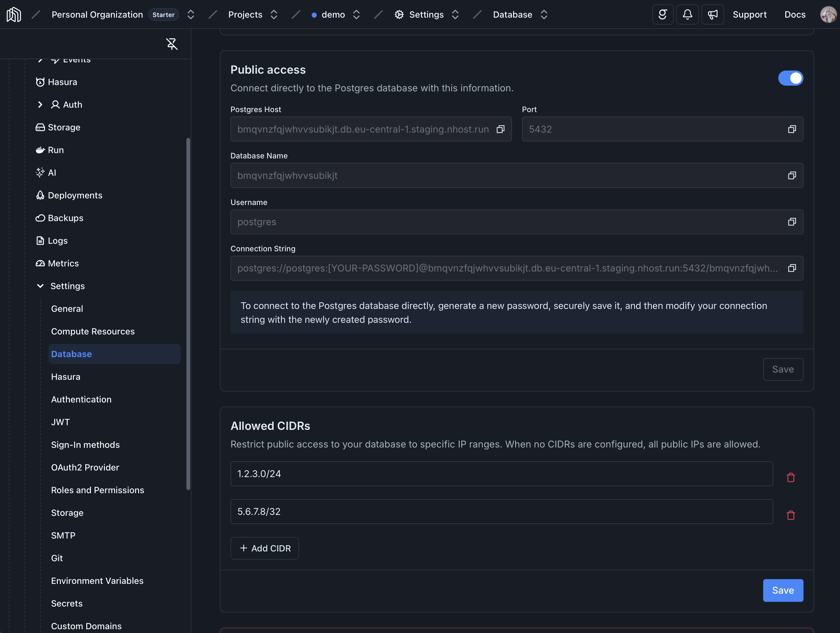The image size is (840, 633).
Task: Copy the Postgres Host value
Action: (x=501, y=129)
